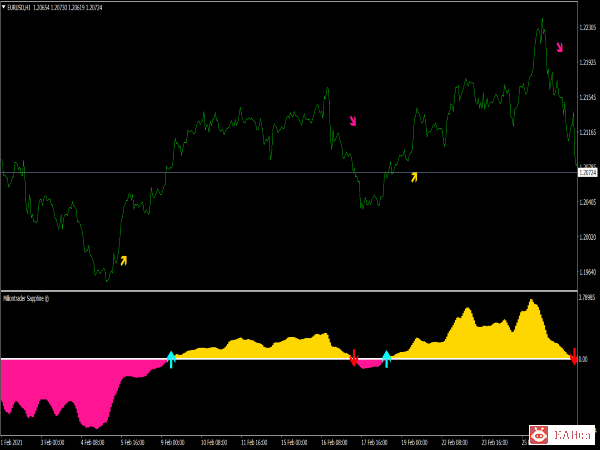Click the Milliontrader Sapphire indicator label

pyautogui.click(x=26, y=298)
